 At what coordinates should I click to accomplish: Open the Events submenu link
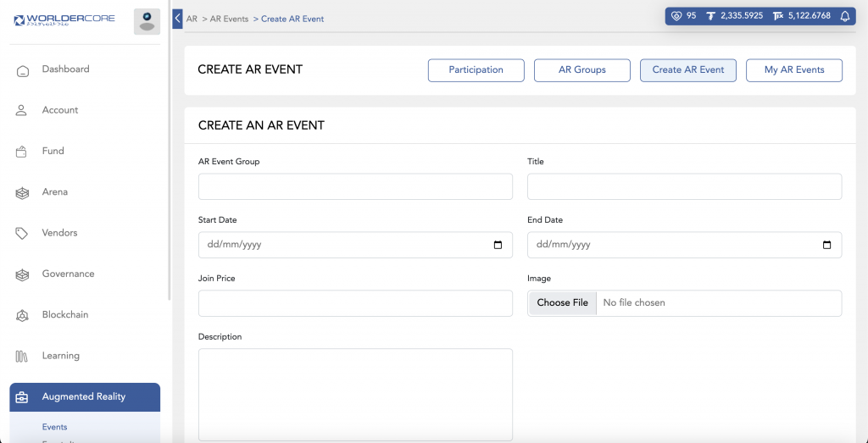click(55, 427)
